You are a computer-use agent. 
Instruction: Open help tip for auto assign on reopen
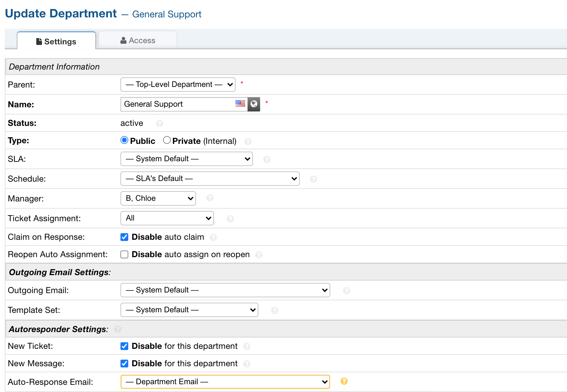click(x=259, y=255)
